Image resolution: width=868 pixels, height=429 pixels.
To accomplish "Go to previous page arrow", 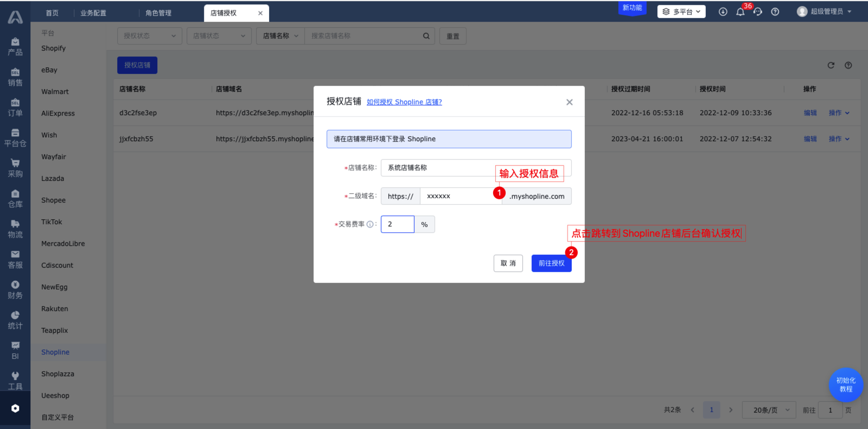I will click(693, 410).
